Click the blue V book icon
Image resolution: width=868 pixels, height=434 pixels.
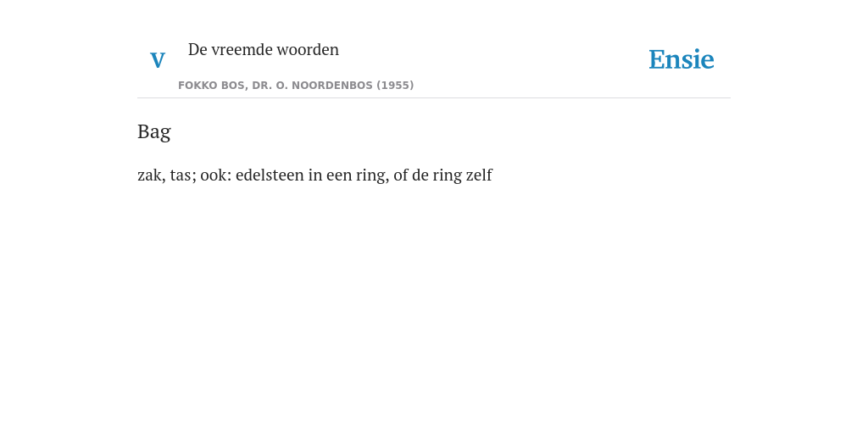[x=158, y=60]
